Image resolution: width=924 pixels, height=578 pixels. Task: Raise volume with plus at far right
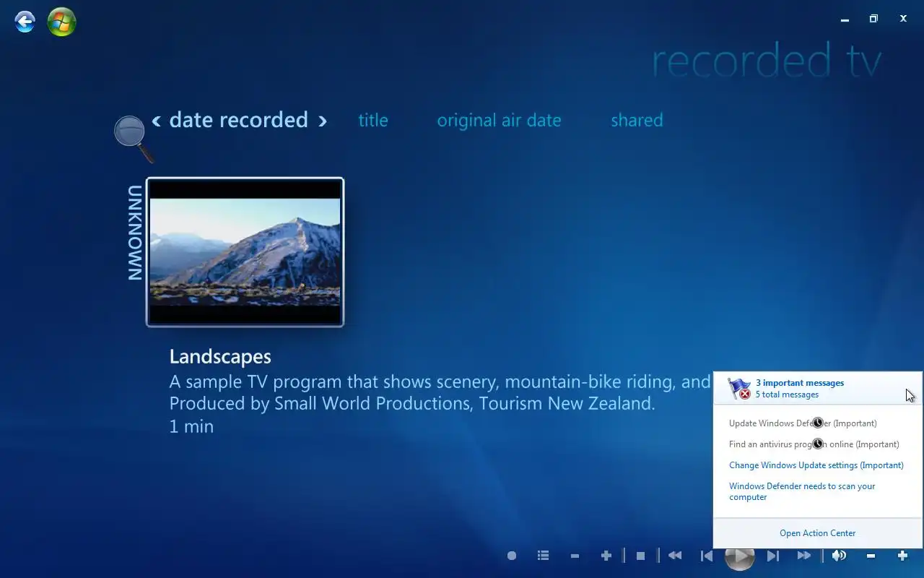pyautogui.click(x=902, y=556)
